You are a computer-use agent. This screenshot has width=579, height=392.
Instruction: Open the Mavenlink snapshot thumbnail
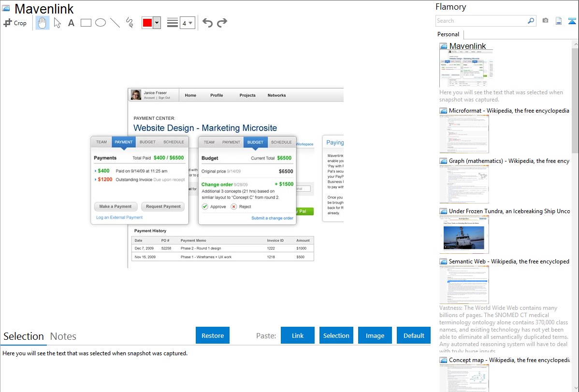(466, 69)
